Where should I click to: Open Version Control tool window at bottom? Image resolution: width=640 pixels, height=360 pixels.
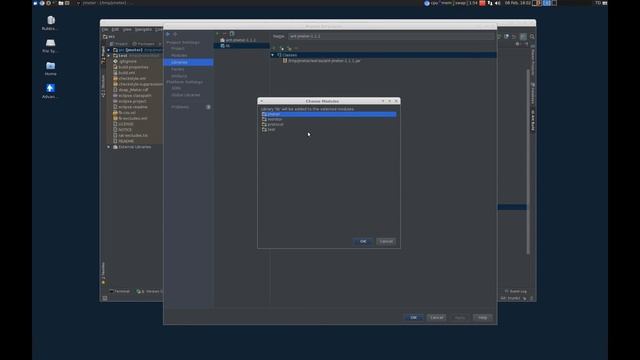(x=149, y=291)
